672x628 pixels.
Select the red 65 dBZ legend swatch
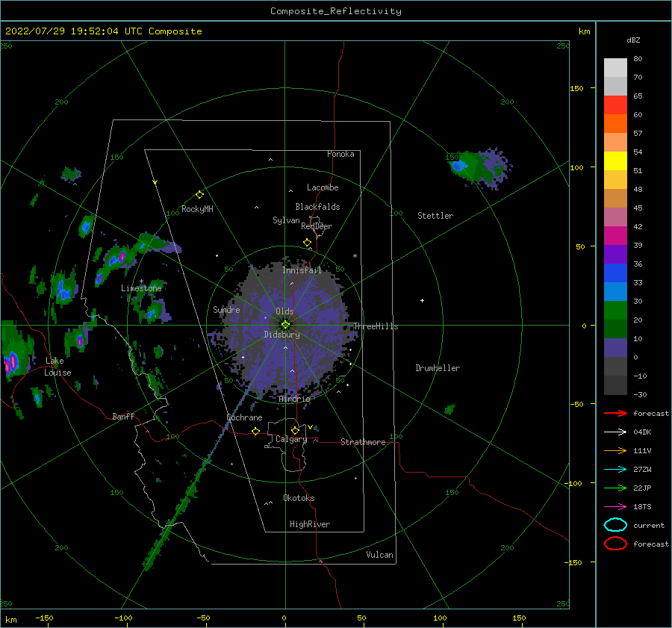click(x=615, y=105)
